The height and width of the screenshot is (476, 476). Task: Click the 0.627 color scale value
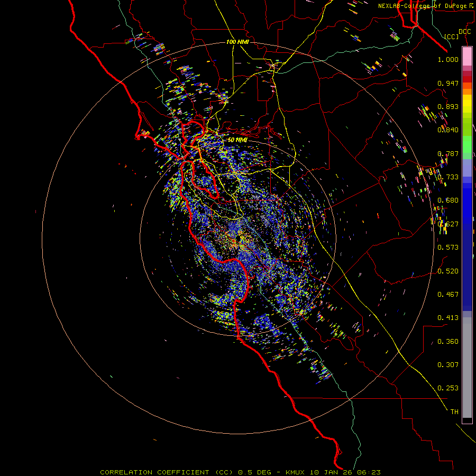coord(448,224)
